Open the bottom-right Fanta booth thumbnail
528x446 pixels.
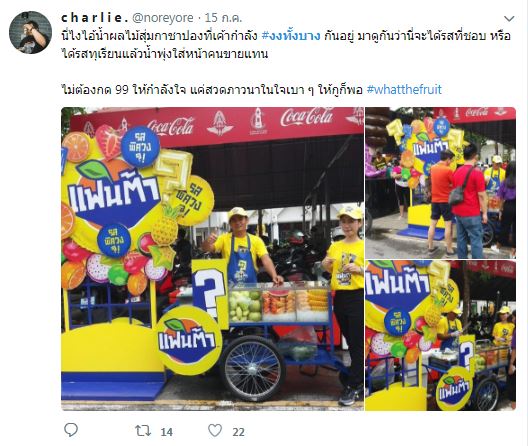pyautogui.click(x=440, y=335)
